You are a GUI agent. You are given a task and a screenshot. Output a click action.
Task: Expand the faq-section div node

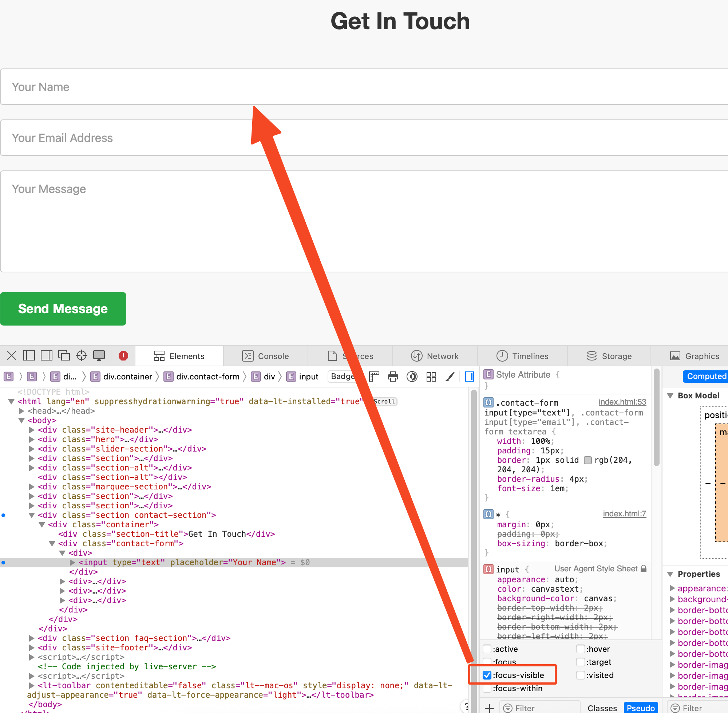point(32,638)
